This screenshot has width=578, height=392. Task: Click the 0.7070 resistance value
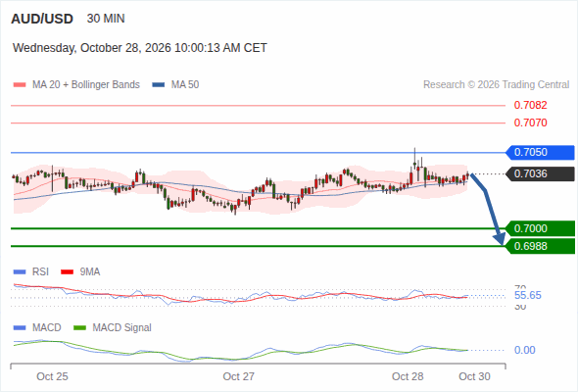pos(530,122)
